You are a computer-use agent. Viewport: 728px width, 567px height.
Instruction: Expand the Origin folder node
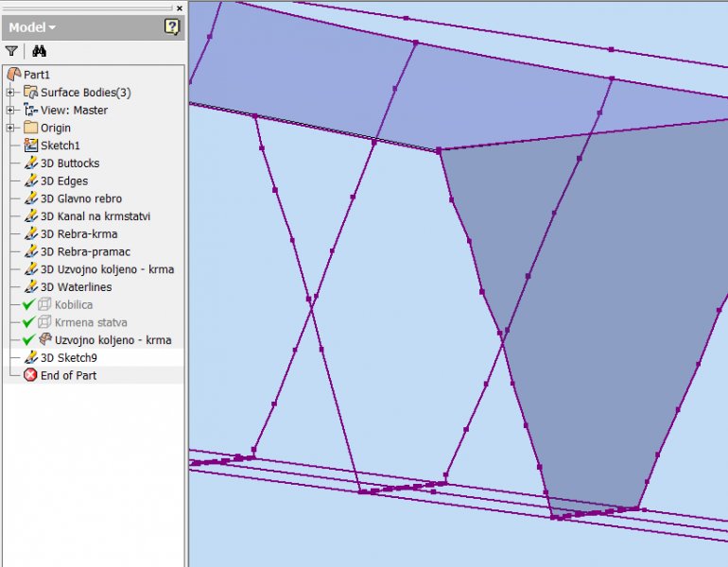[x=10, y=129]
